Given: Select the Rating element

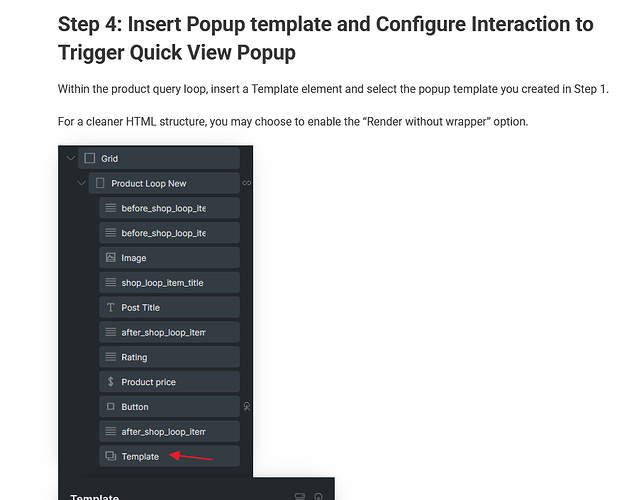Looking at the screenshot, I should coord(169,357).
